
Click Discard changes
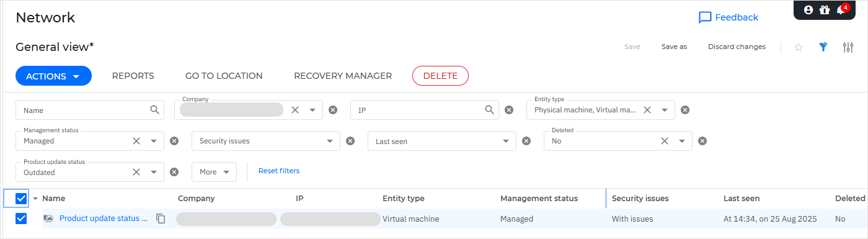(737, 47)
